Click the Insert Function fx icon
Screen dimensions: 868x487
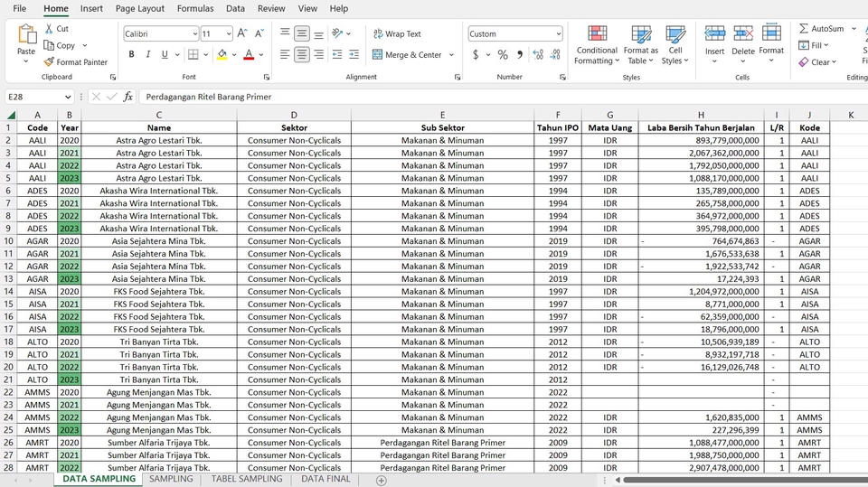point(127,97)
